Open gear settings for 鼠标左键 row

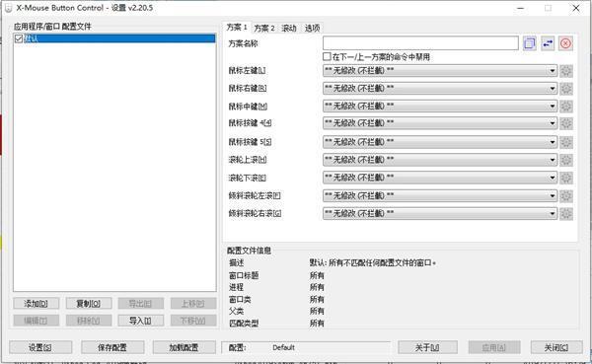click(566, 71)
